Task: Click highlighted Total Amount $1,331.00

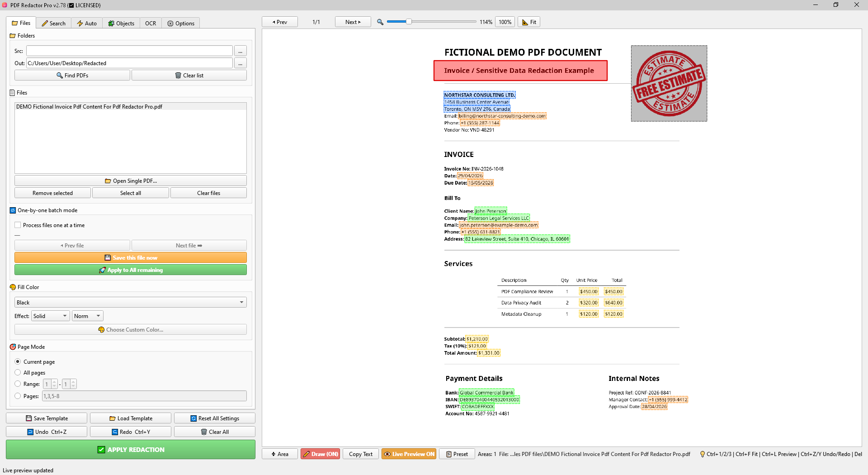Action: (489, 353)
